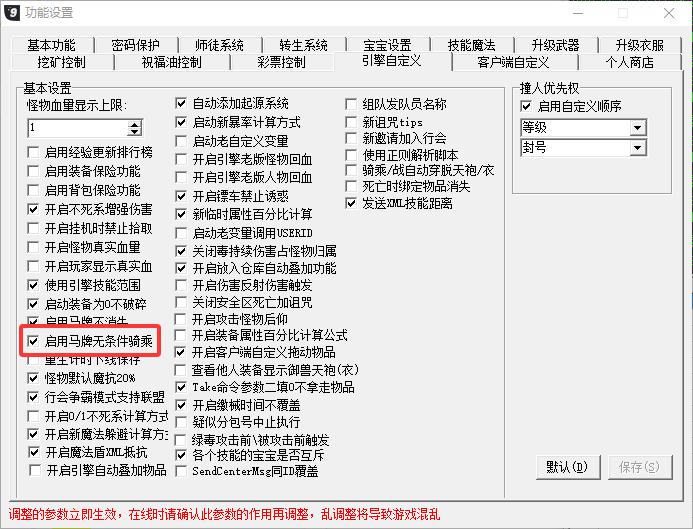Minimize the 功能设置 window

click(577, 13)
